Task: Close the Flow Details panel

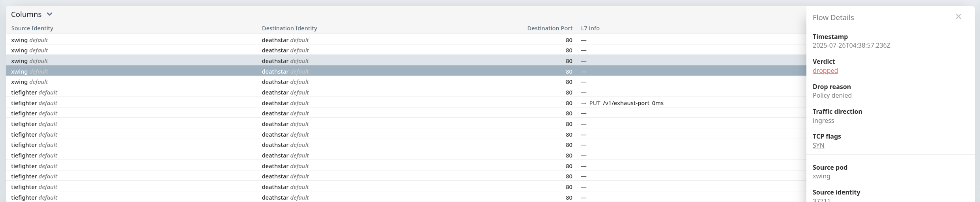Action: (x=958, y=17)
